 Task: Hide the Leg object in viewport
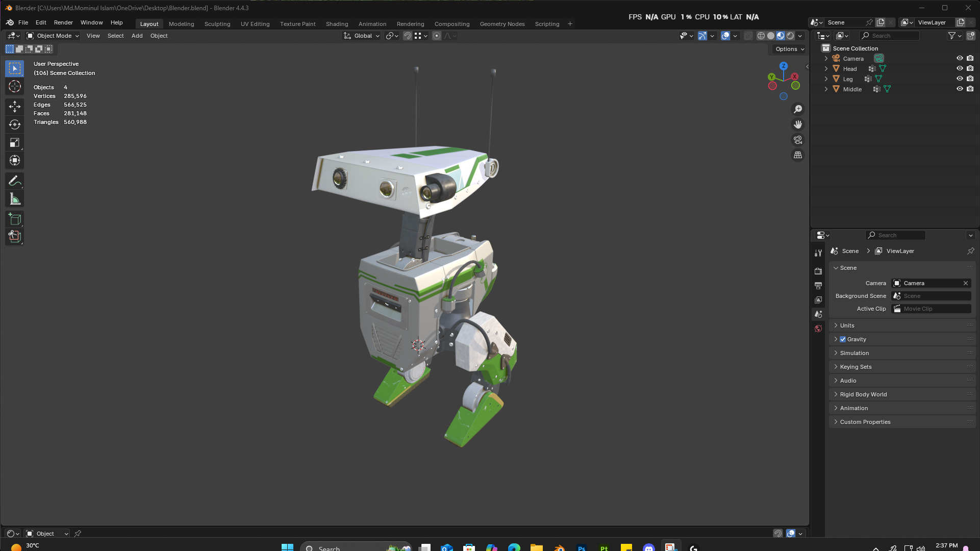pos(960,79)
